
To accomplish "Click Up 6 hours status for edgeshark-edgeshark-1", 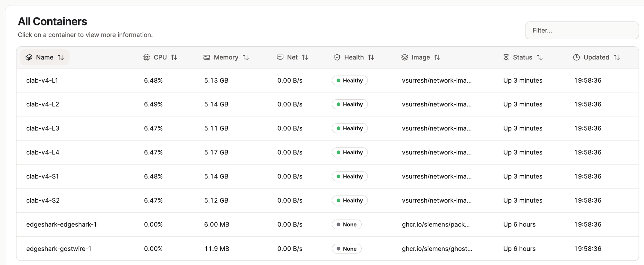I will click(519, 224).
